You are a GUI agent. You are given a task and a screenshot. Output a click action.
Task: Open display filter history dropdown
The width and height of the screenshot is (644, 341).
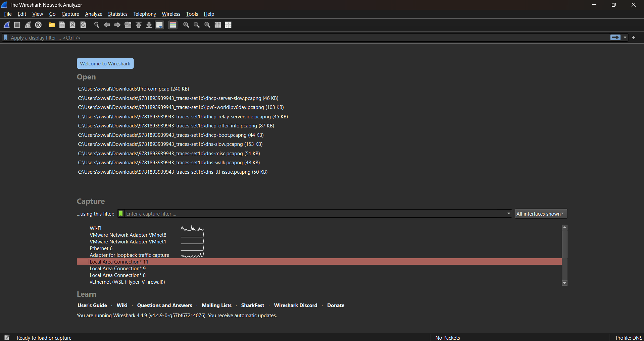[625, 38]
